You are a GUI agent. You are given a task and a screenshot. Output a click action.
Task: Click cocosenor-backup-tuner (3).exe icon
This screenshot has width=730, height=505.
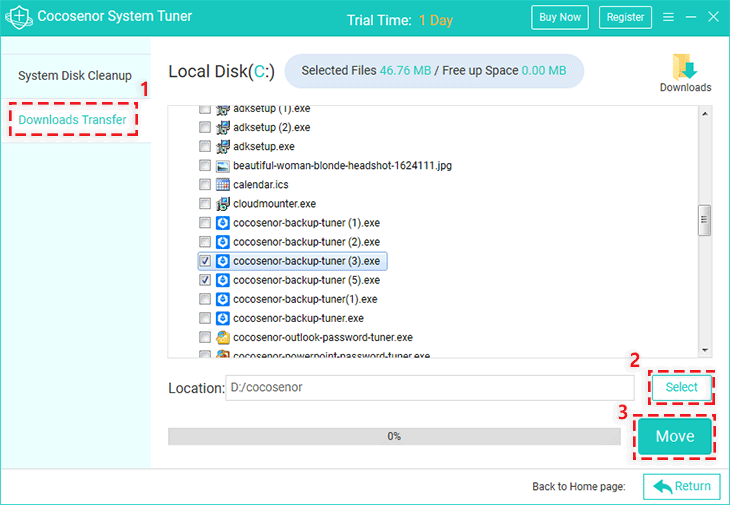pos(223,261)
